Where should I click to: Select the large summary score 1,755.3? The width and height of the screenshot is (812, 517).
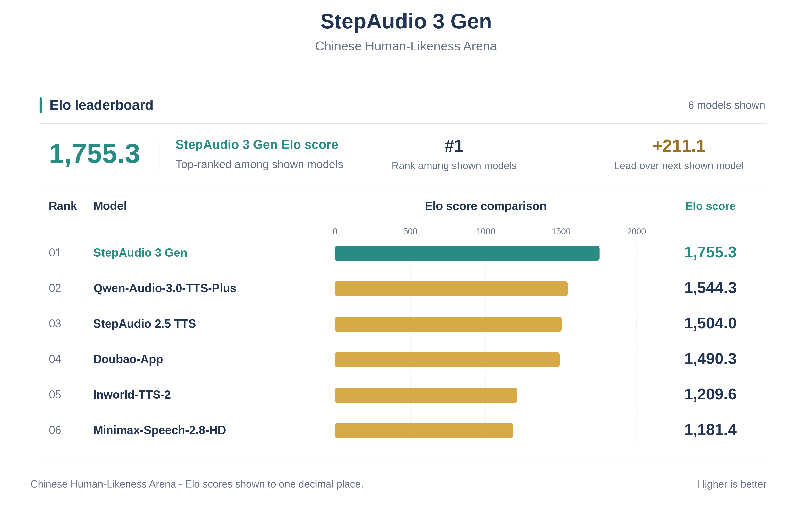coord(94,154)
